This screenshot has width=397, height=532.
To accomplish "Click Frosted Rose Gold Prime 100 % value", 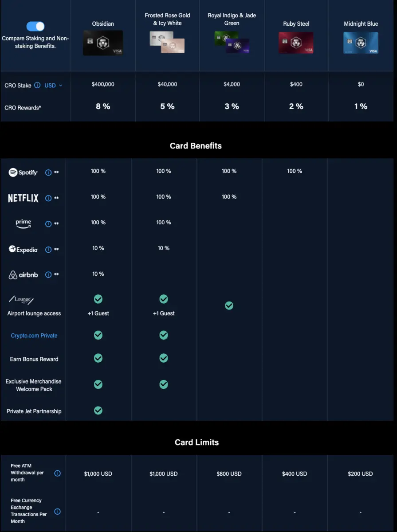I will [164, 223].
